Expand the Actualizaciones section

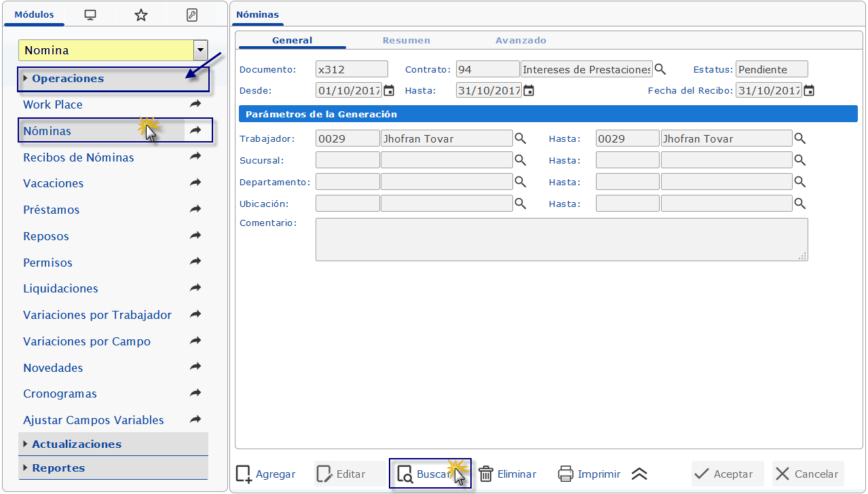tap(77, 444)
